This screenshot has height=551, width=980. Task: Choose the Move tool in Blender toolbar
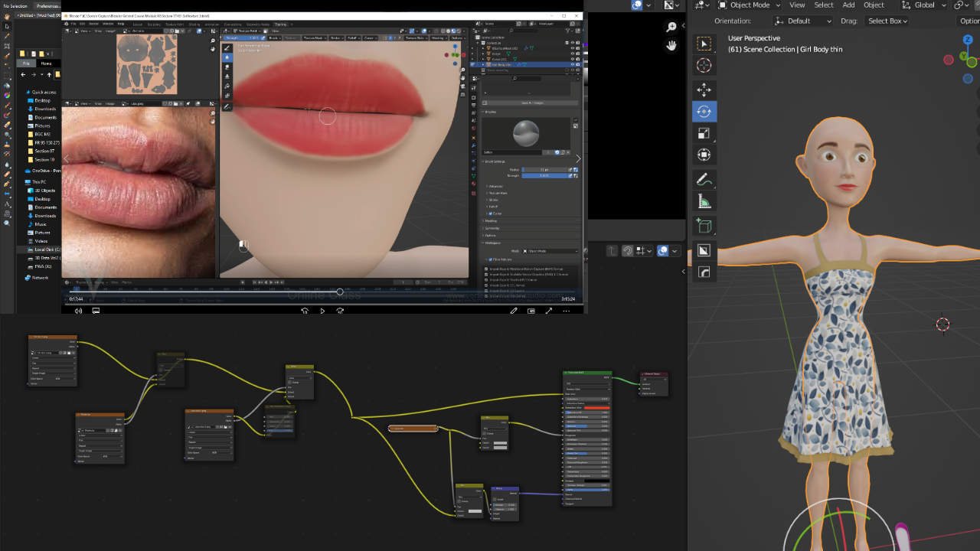(704, 90)
